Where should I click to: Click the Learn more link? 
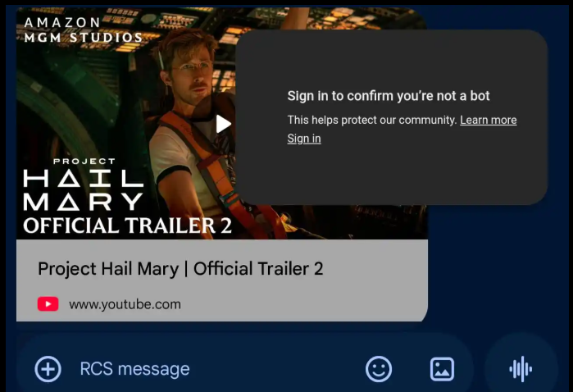tap(489, 120)
